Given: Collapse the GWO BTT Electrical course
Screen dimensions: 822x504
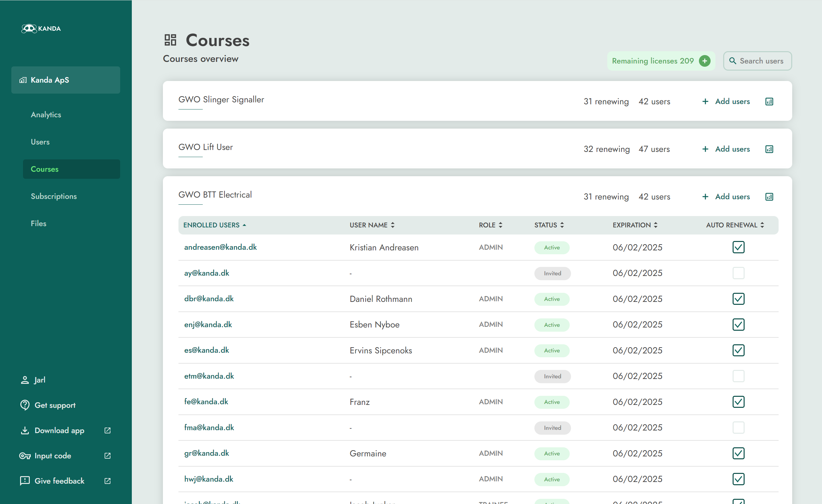Looking at the screenshot, I should pyautogui.click(x=215, y=195).
